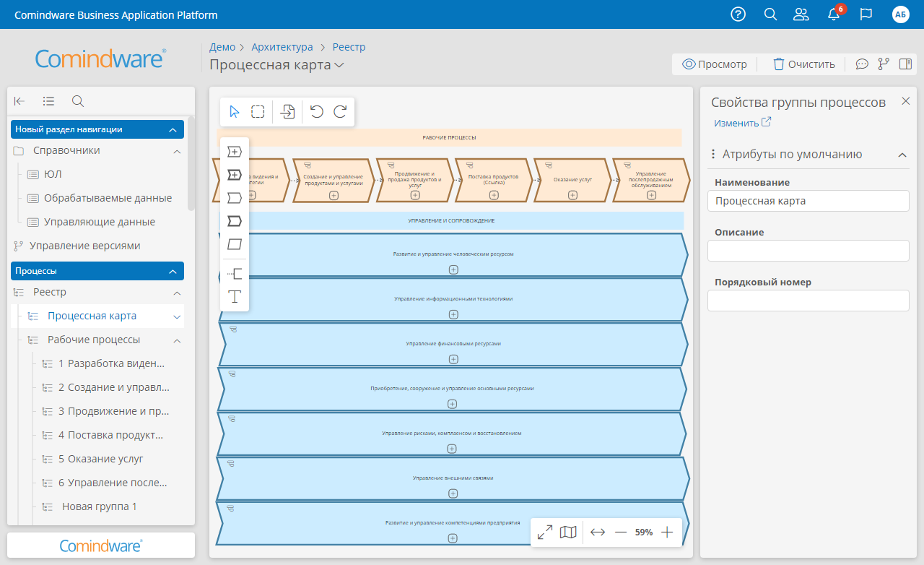The width and height of the screenshot is (924, 565).
Task: Fit the diagram to width
Action: pos(598,532)
